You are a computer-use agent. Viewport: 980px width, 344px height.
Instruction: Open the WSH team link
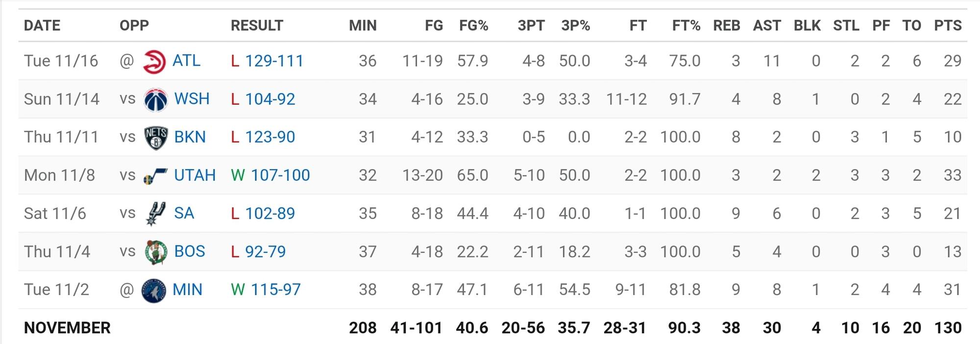point(192,99)
